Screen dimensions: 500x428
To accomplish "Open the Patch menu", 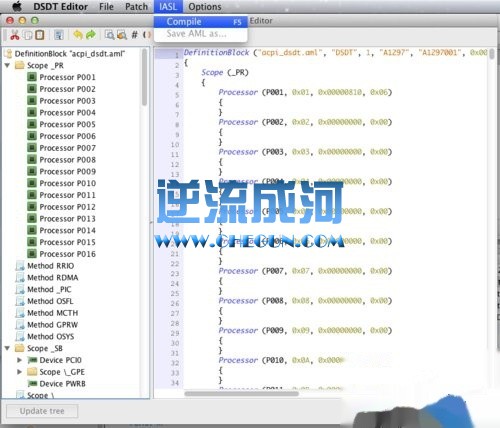I will 136,7.
